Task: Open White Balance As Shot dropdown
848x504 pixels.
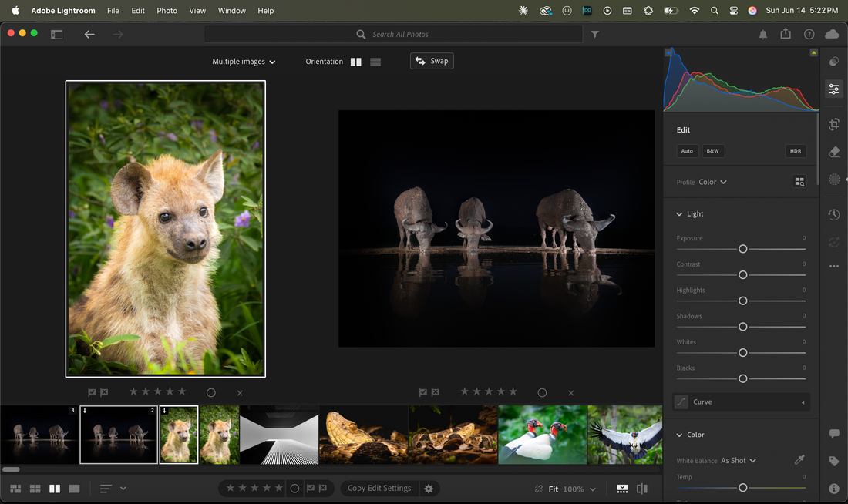Action: (739, 460)
